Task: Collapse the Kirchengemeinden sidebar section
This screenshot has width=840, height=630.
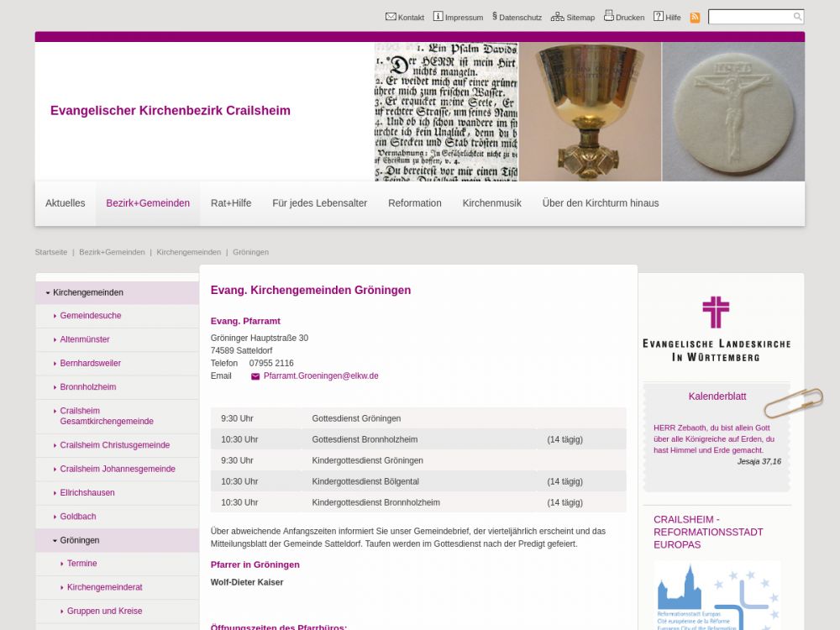Action: point(48,293)
